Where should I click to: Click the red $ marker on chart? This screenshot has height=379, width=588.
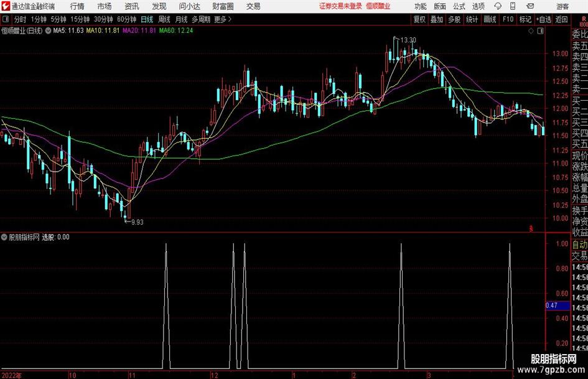[x=531, y=228]
